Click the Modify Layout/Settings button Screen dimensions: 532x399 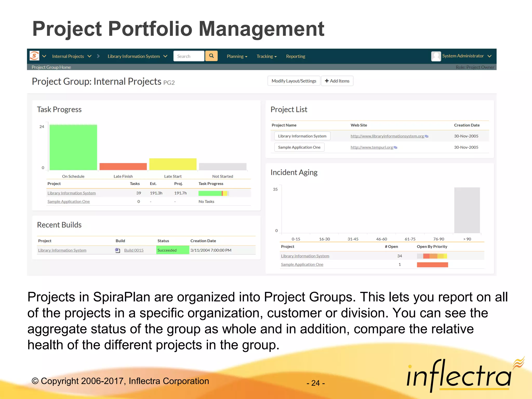click(x=294, y=81)
